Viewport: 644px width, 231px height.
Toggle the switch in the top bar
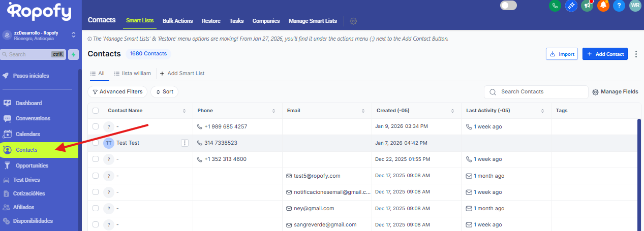tap(508, 6)
